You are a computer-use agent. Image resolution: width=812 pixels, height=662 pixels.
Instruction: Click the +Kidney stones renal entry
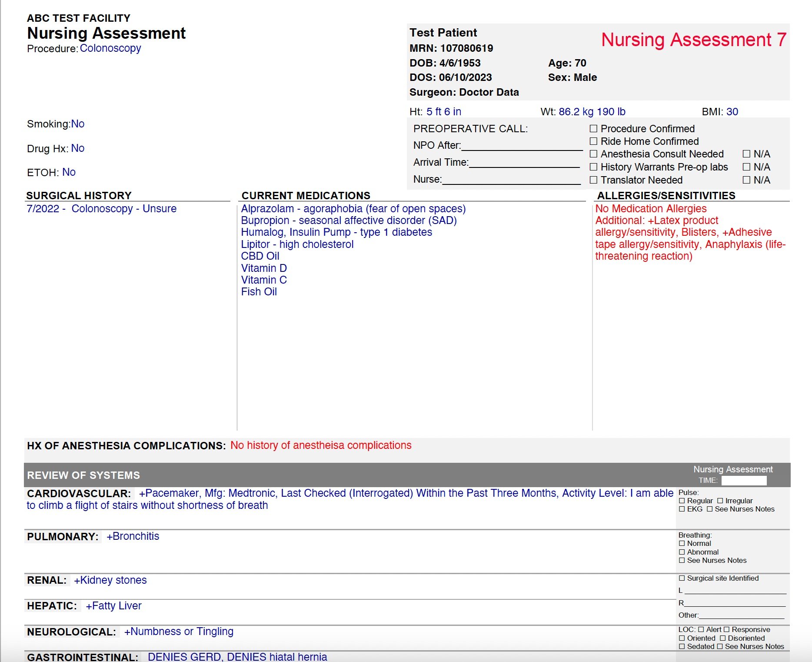point(110,580)
